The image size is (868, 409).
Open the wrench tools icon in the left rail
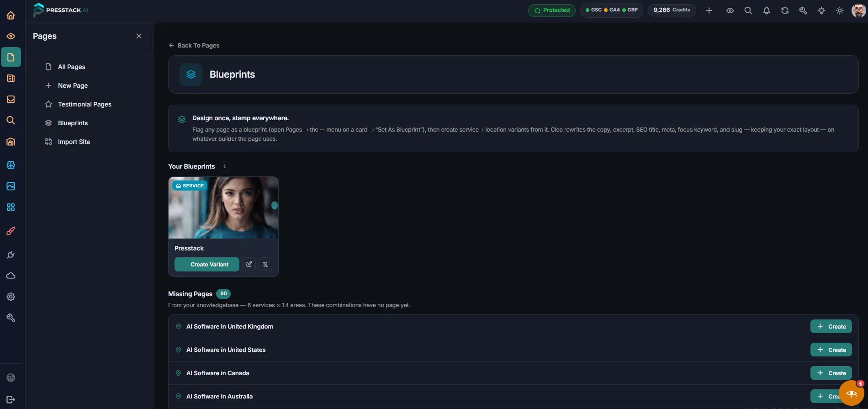coord(11,318)
